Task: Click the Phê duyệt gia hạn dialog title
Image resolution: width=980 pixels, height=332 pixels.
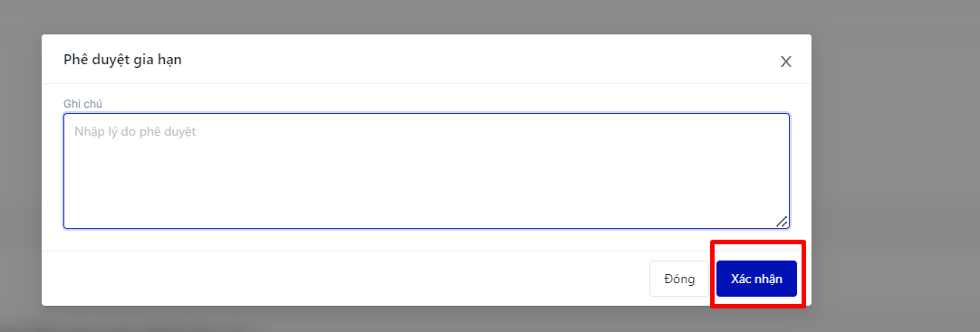Action: click(122, 60)
